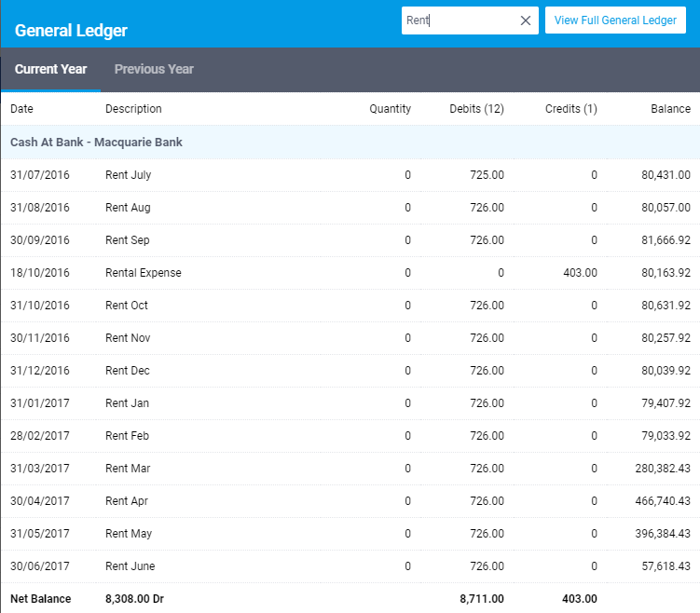Click the date 31/05/2017

point(40,534)
